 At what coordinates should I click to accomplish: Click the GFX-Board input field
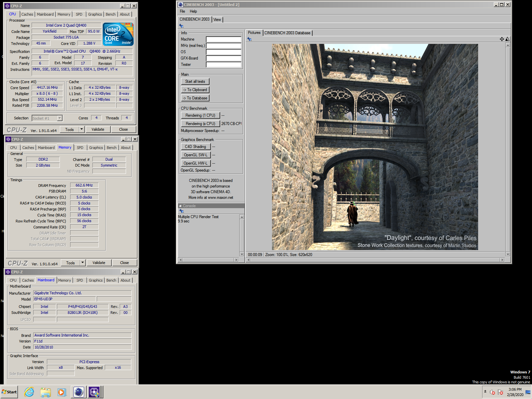pos(223,58)
